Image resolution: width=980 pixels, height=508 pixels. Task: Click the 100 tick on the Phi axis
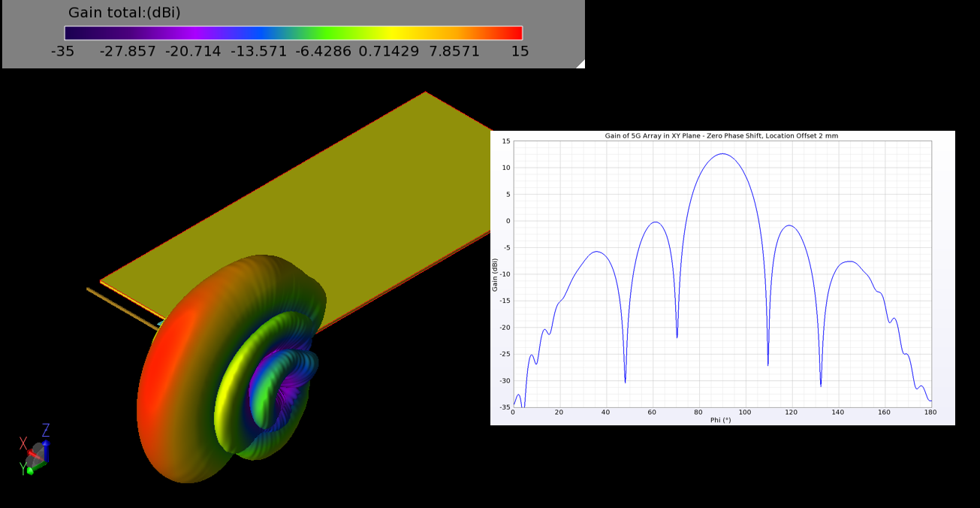click(744, 413)
